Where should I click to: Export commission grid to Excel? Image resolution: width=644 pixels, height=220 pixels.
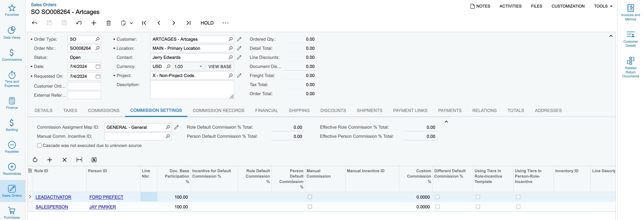94,160
